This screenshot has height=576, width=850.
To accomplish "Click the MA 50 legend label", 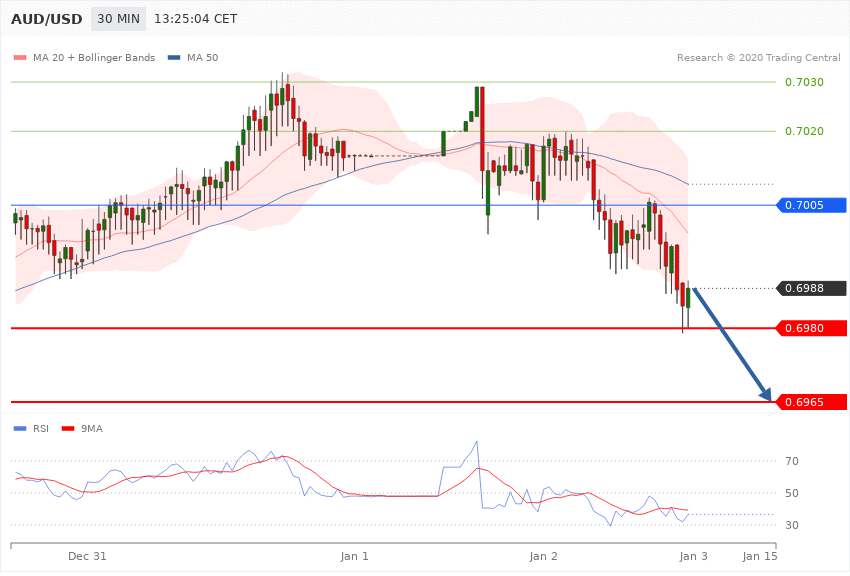I will pyautogui.click(x=202, y=57).
